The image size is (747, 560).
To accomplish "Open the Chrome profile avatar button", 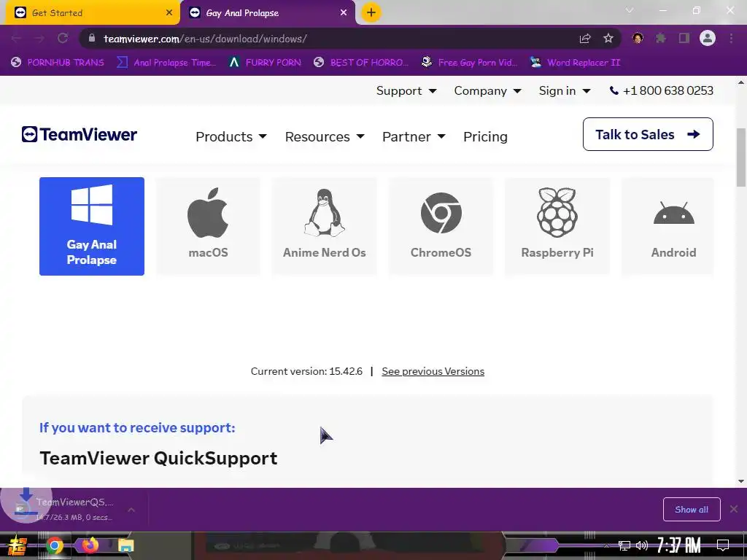I will (708, 38).
